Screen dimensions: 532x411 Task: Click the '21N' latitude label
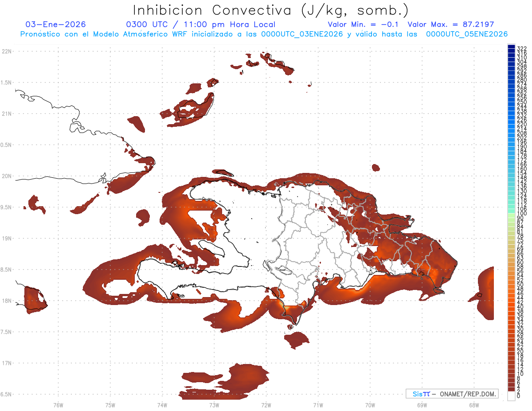tap(7, 114)
